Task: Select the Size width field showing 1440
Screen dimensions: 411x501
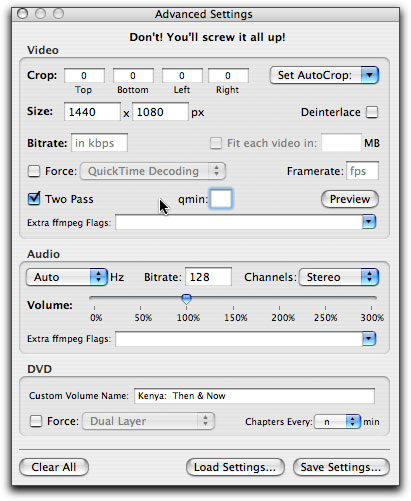Action: click(x=92, y=112)
